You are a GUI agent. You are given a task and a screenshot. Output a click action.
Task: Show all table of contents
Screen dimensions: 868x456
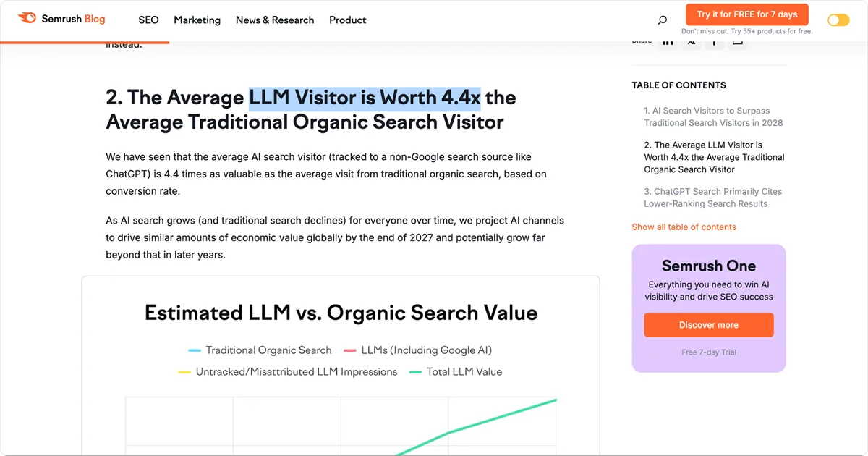point(684,227)
